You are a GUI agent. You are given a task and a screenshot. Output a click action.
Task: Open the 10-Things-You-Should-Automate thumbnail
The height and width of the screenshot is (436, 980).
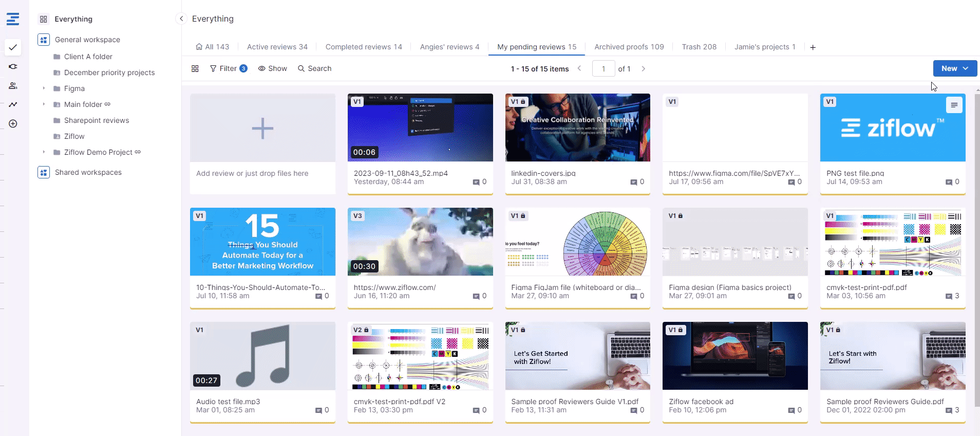262,242
